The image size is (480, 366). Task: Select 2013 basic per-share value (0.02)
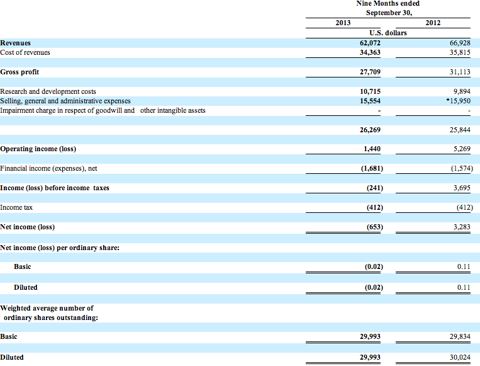pyautogui.click(x=374, y=267)
